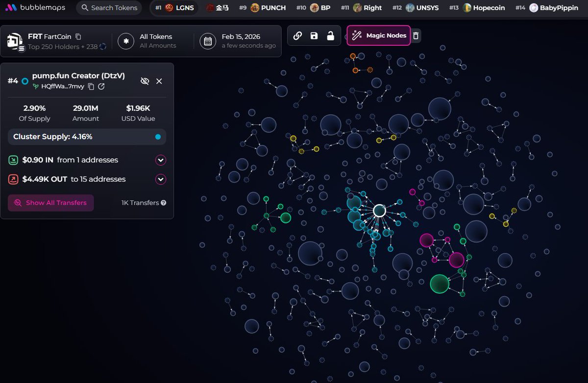The height and width of the screenshot is (383, 588).
Task: Click the 2.90% Of Supply value
Action: [34, 108]
